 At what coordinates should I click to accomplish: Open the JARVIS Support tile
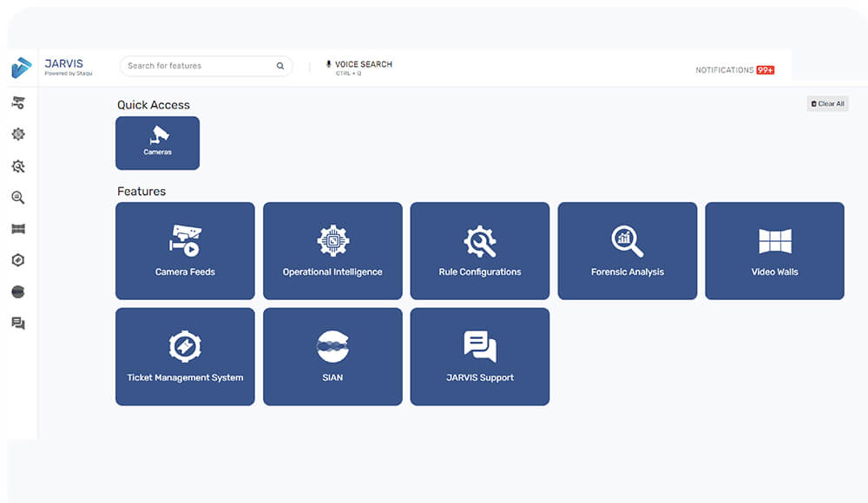tap(480, 356)
